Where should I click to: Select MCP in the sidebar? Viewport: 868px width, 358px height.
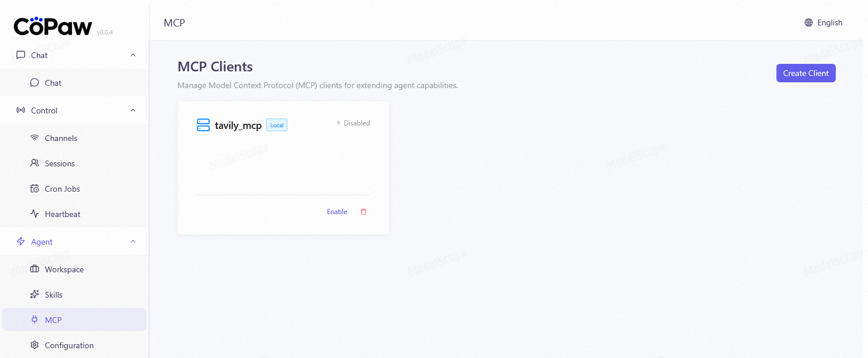pos(53,320)
